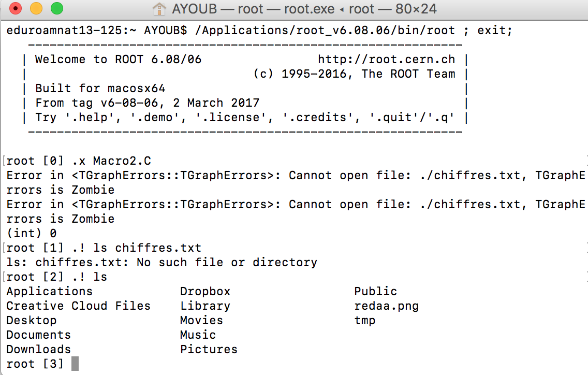This screenshot has width=588, height=375.
Task: Click the 'Creative Cloud Files' listing entry
Action: pos(78,306)
